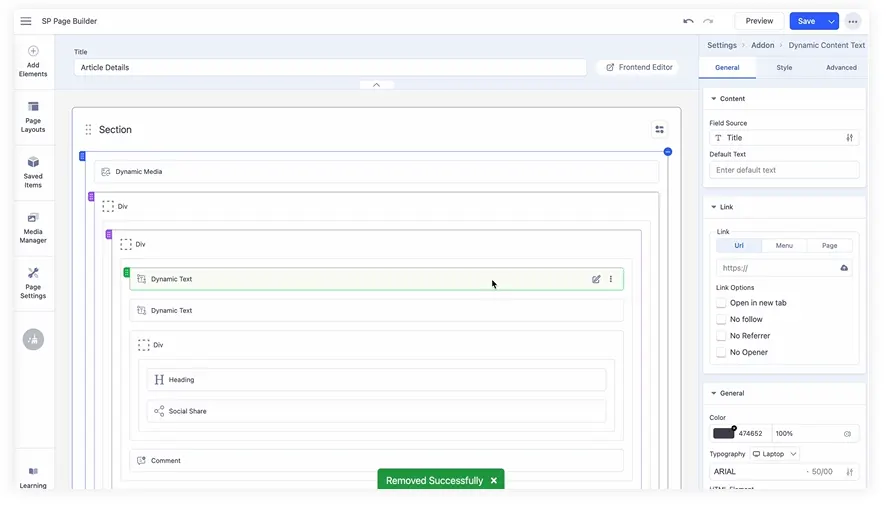Tick the No Referrer checkbox
This screenshot has height=512, width=890.
coord(721,336)
